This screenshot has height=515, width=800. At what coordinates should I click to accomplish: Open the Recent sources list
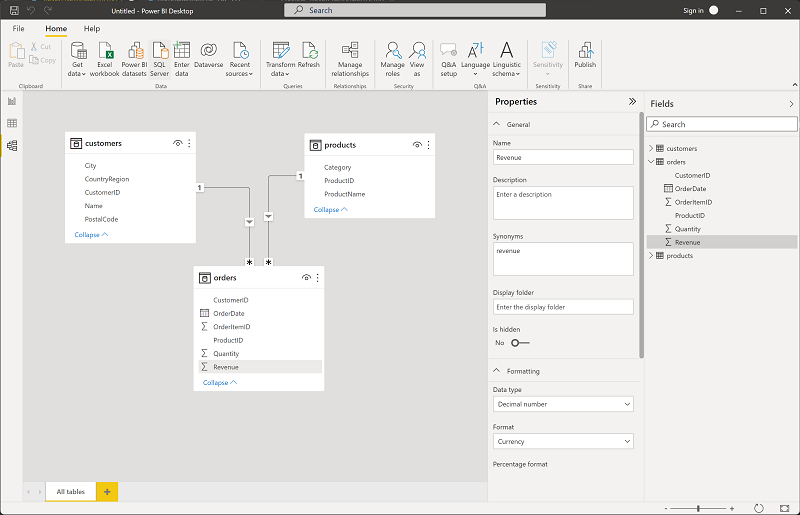pos(240,59)
